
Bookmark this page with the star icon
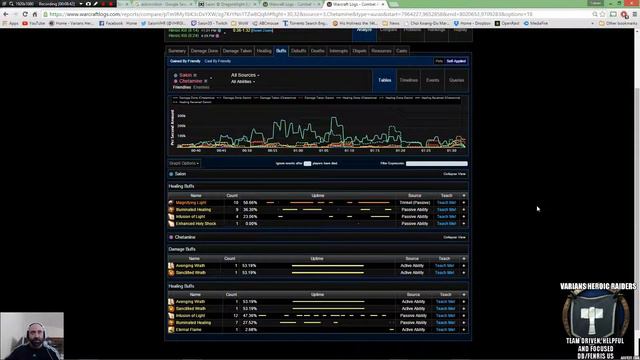603,14
